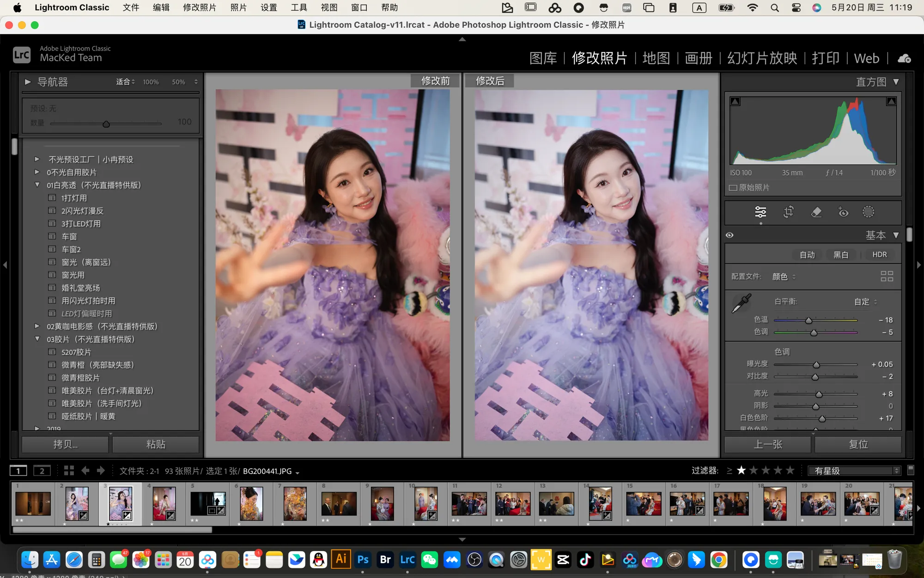924x578 pixels.
Task: Select the Healing eraser tool
Action: (x=816, y=212)
